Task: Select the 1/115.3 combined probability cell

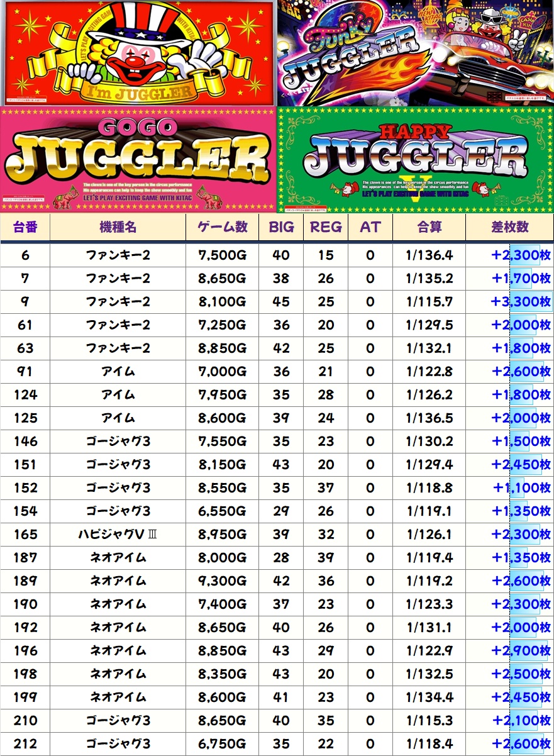Action: 429,720
